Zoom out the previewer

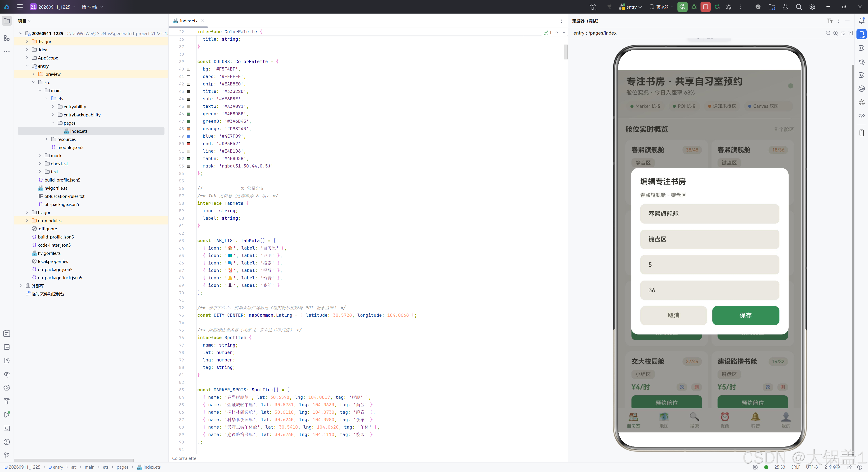coord(828,33)
